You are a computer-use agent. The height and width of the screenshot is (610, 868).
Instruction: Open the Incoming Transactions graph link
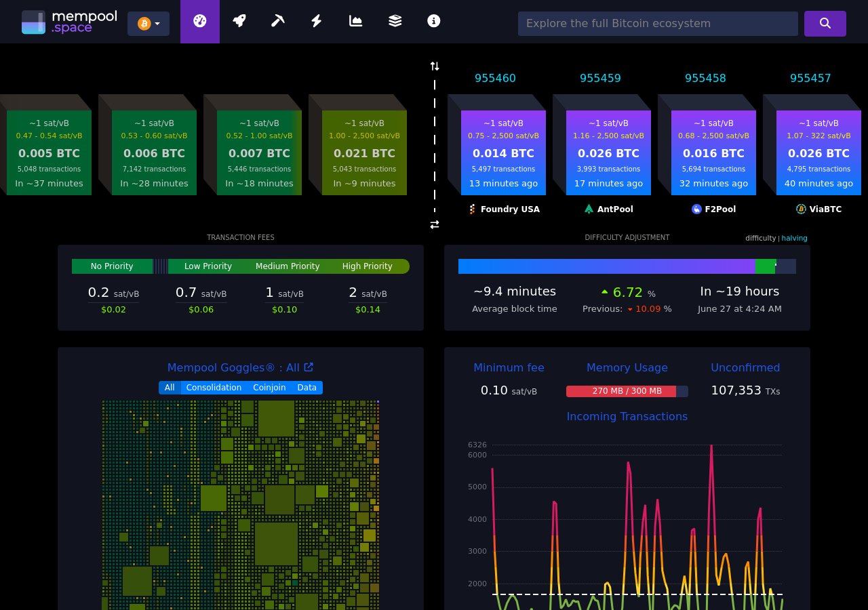(x=627, y=416)
